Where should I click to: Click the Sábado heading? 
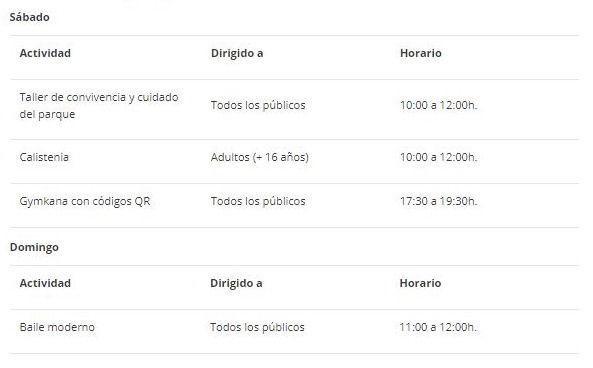click(29, 17)
